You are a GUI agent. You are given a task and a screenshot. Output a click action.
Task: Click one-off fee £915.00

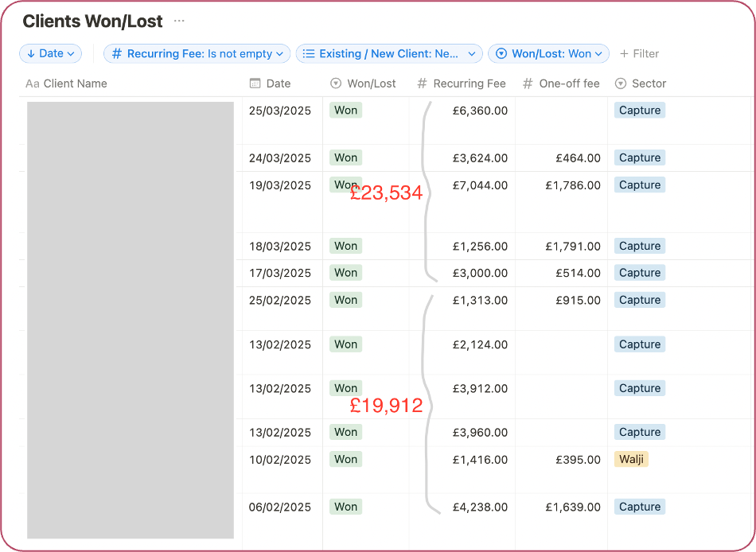[x=578, y=301]
